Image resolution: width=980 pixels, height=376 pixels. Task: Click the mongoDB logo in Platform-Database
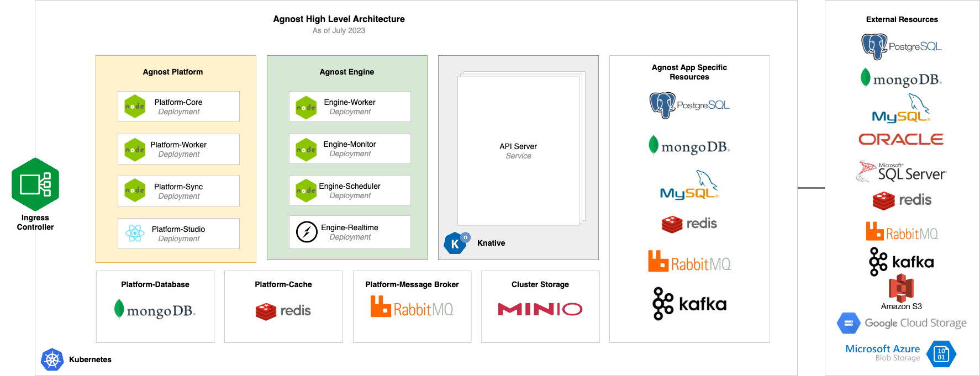155,310
